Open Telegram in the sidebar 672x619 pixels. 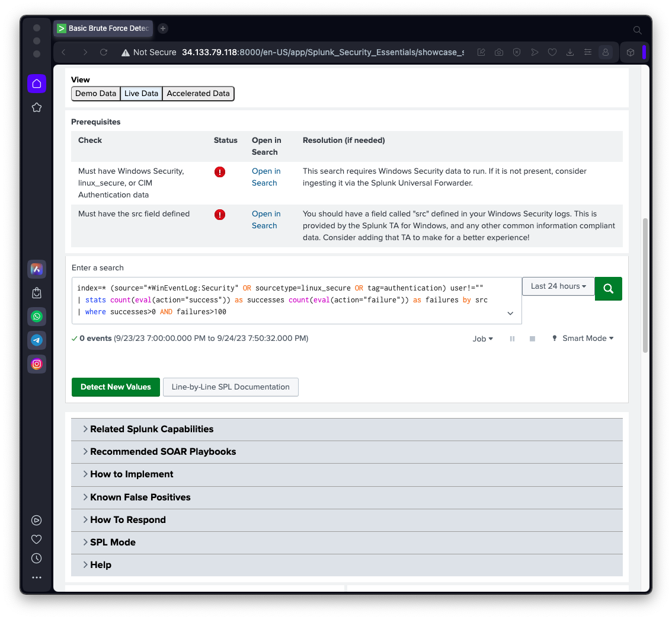(x=37, y=340)
